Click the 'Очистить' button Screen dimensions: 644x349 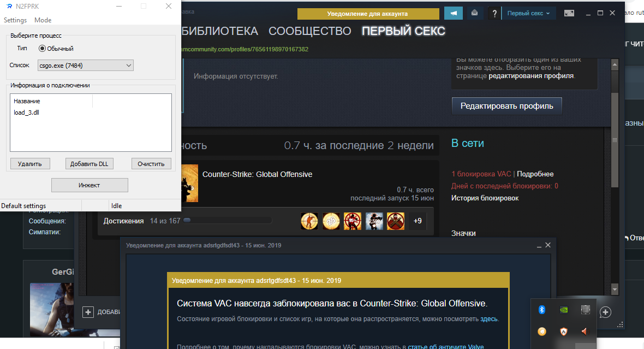pos(151,164)
